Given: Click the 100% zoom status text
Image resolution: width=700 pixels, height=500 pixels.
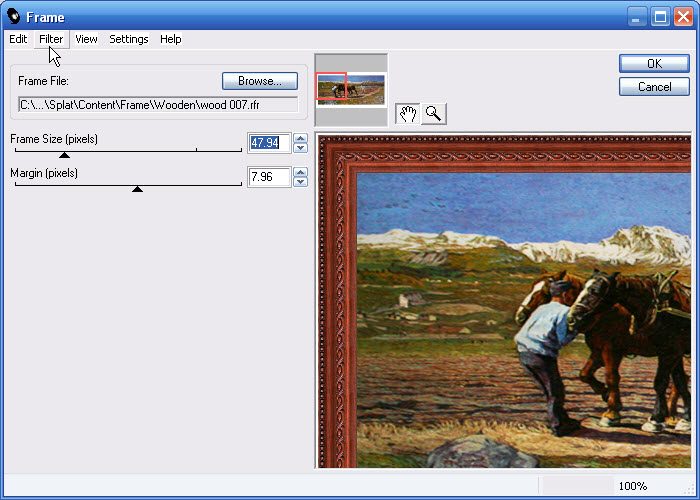Looking at the screenshot, I should pyautogui.click(x=633, y=486).
